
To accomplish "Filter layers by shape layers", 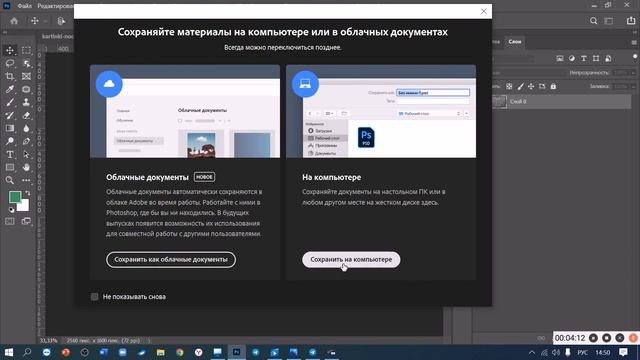I will pos(596,58).
